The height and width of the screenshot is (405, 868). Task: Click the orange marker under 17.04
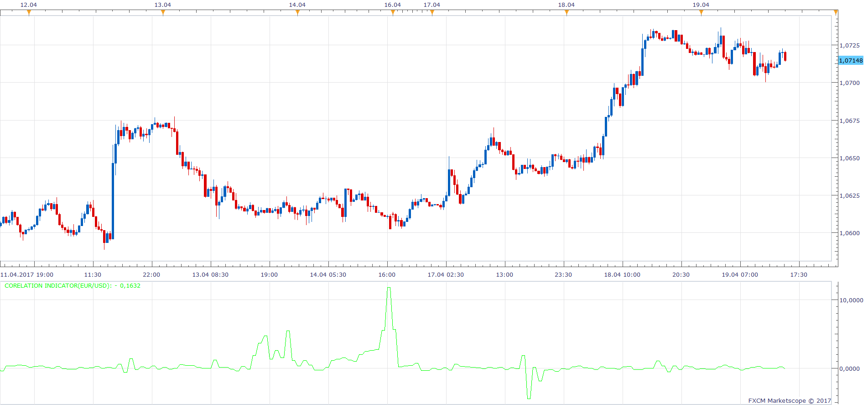(x=432, y=13)
